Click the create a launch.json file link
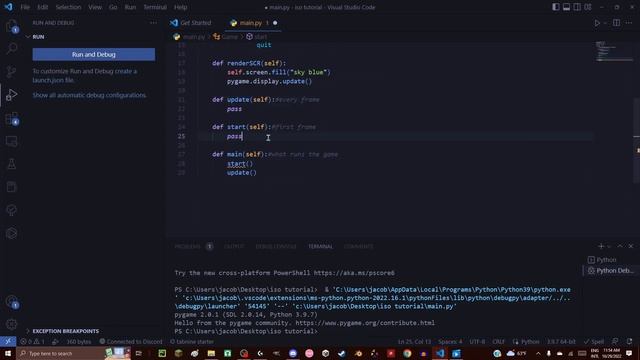 (x=84, y=76)
